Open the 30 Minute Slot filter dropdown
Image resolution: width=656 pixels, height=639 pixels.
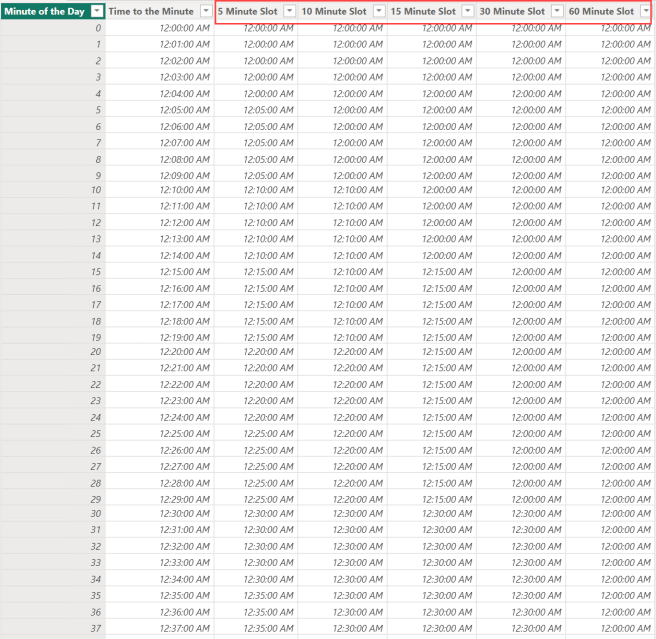pos(556,10)
